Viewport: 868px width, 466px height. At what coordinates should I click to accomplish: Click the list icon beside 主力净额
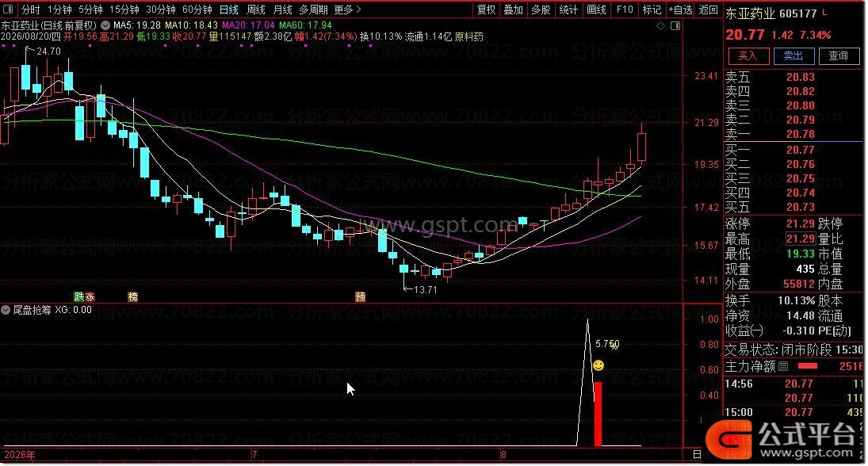783,366
